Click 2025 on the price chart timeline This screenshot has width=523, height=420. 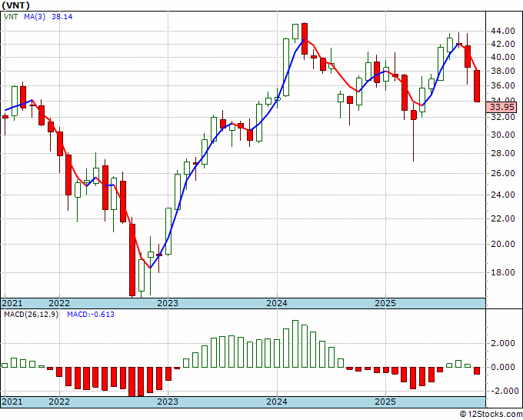tap(385, 303)
